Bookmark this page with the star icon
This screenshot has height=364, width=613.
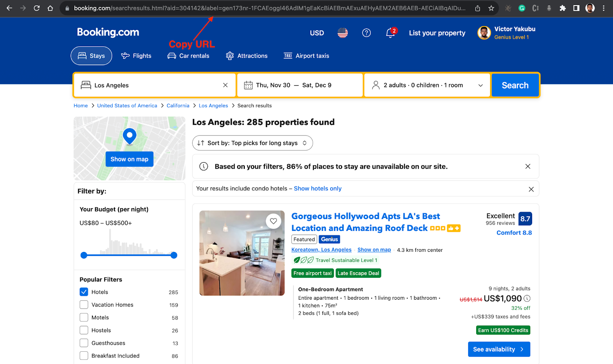coord(491,8)
